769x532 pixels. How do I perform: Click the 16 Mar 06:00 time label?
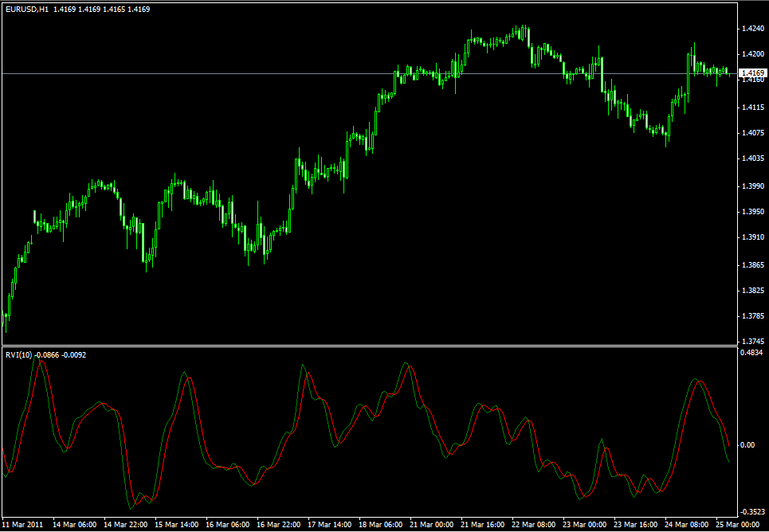[x=227, y=524]
